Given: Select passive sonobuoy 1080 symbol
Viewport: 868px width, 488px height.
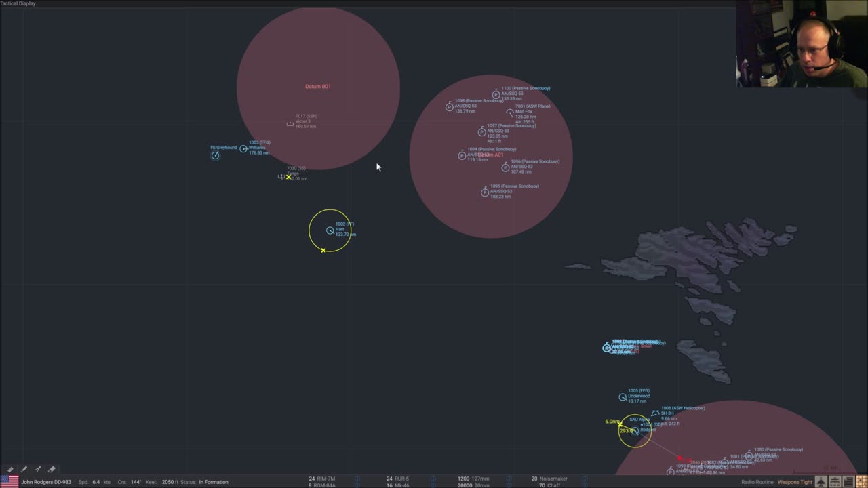Looking at the screenshot, I should (x=749, y=455).
